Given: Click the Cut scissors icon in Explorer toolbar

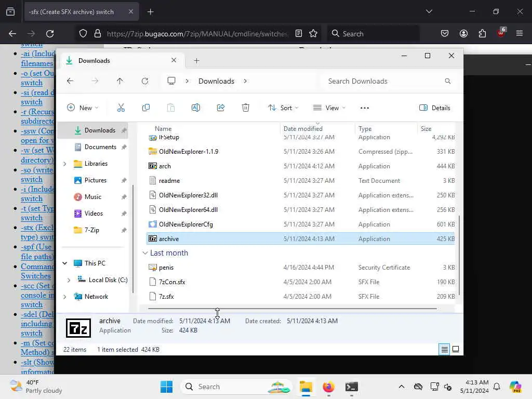Looking at the screenshot, I should click(121, 108).
